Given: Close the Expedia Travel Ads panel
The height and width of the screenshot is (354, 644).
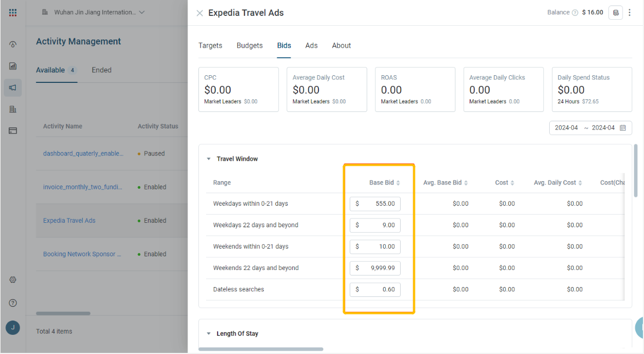Looking at the screenshot, I should (x=200, y=13).
